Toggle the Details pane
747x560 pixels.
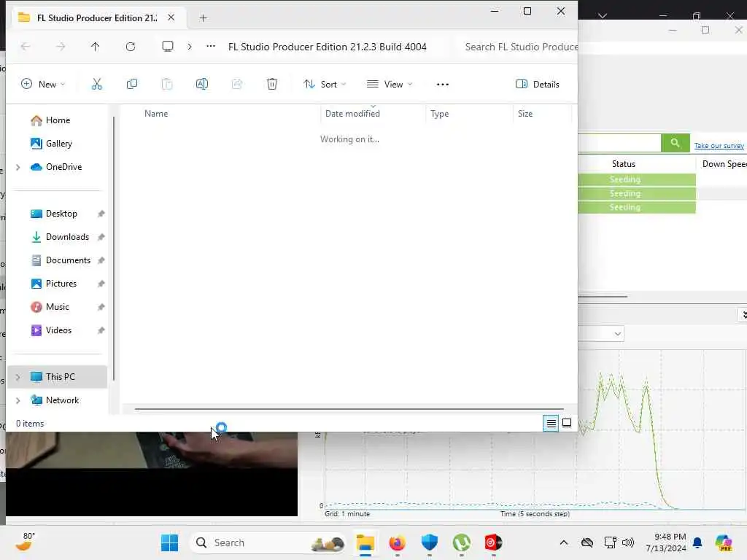point(538,85)
